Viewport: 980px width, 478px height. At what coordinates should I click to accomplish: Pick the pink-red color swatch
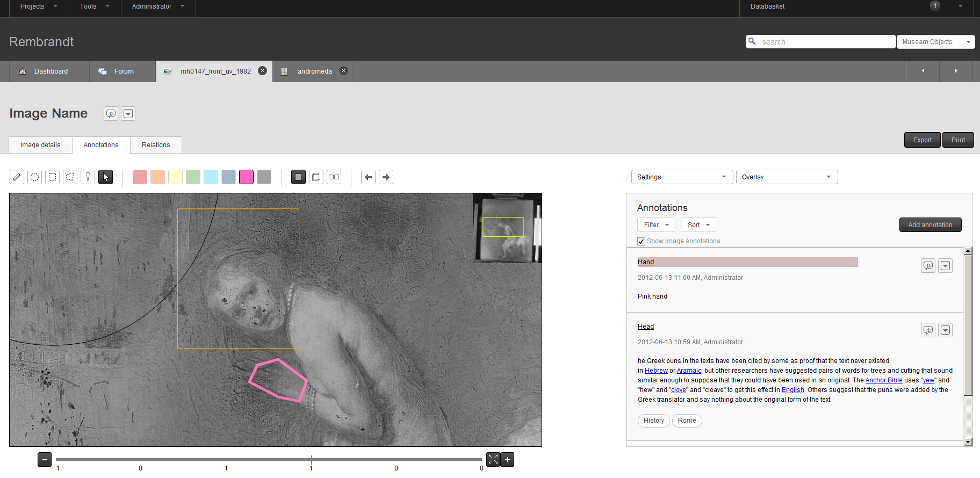point(140,177)
